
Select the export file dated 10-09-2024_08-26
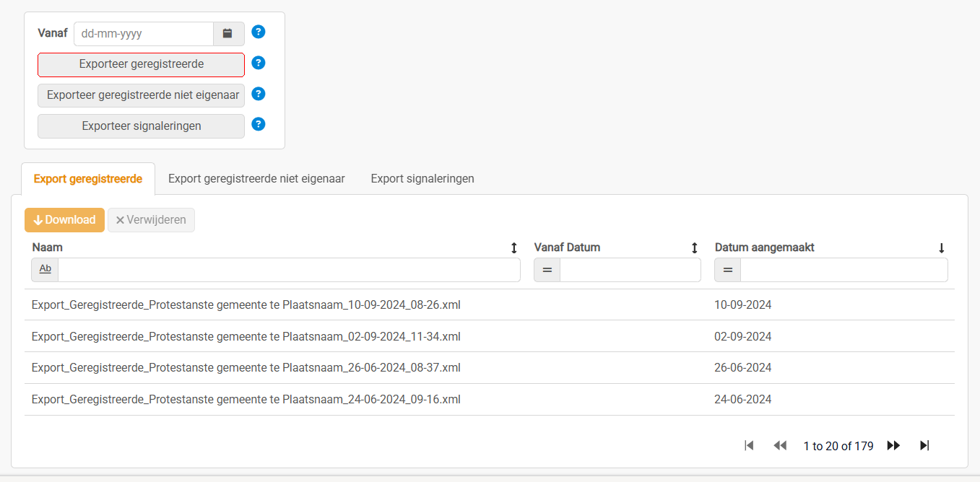point(246,305)
